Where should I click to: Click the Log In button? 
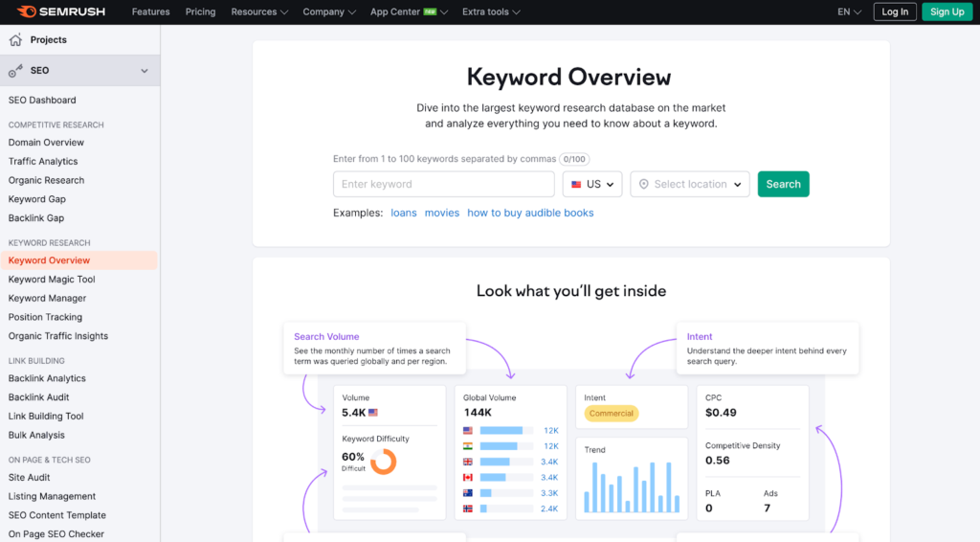pos(895,11)
